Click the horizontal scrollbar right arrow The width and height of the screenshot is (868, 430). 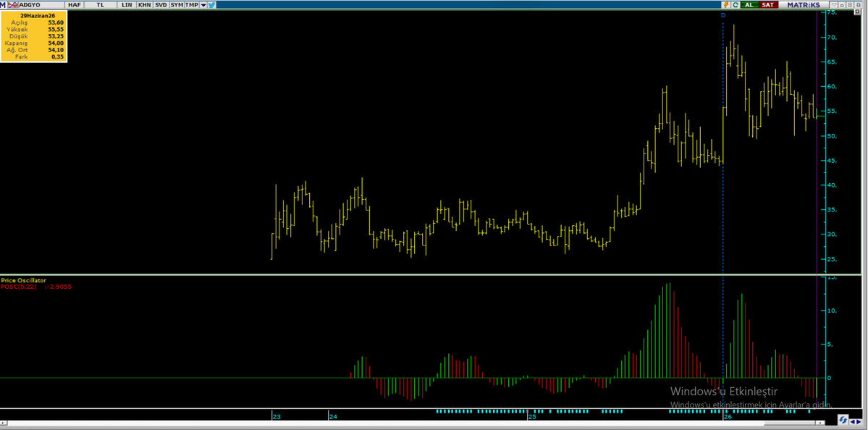[820, 423]
